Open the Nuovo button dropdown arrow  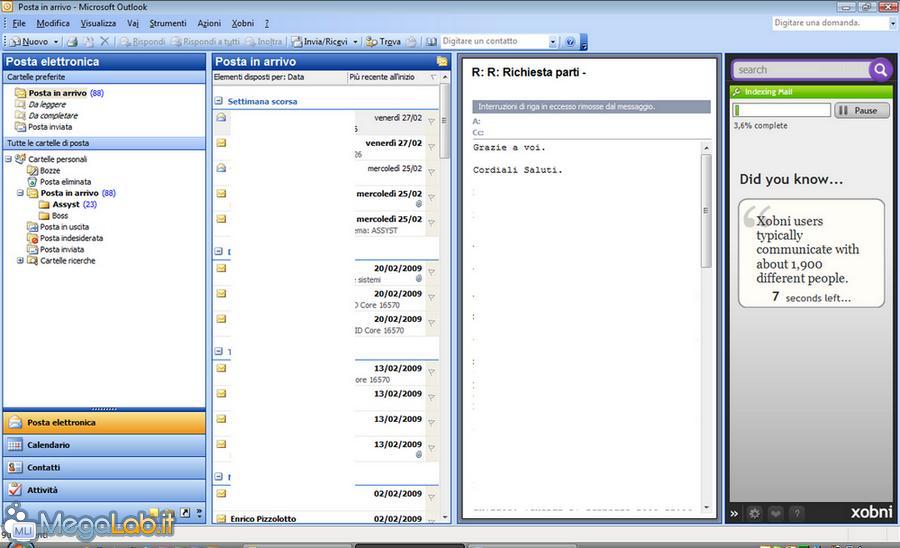tap(57, 42)
